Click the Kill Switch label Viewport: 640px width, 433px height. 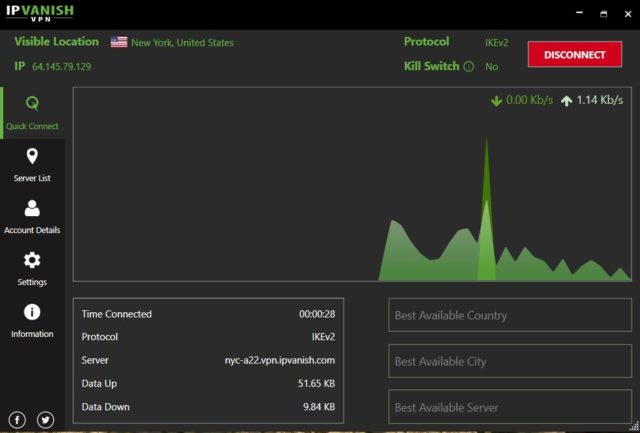click(x=431, y=66)
